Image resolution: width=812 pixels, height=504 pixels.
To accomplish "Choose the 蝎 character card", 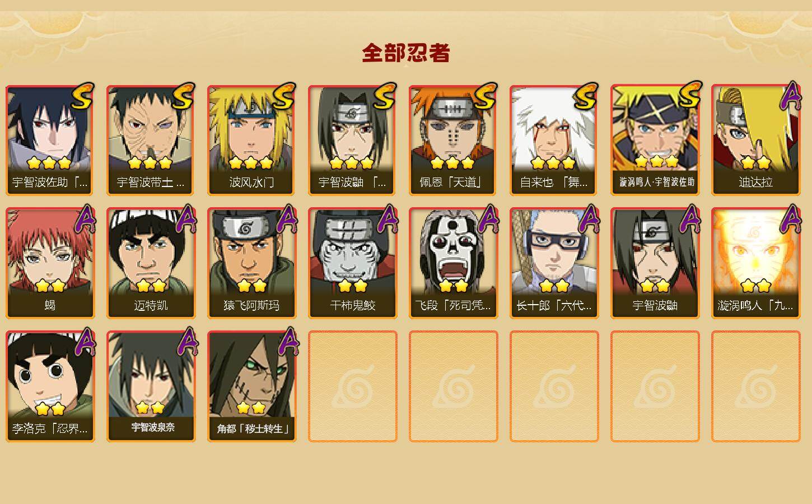I will (50, 263).
